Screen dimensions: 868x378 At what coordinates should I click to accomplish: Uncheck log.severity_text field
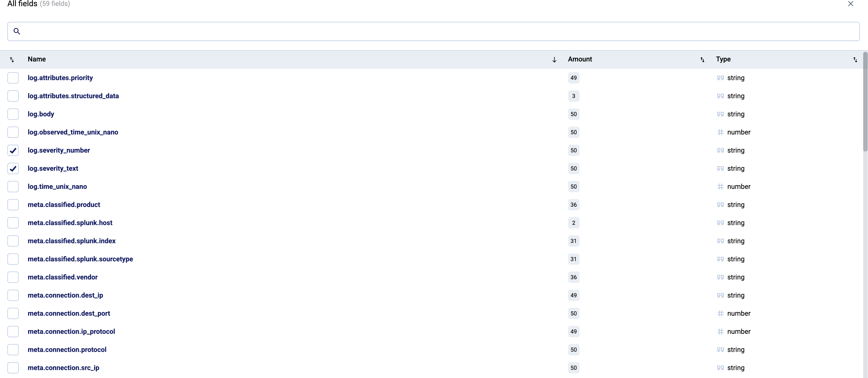pyautogui.click(x=13, y=168)
